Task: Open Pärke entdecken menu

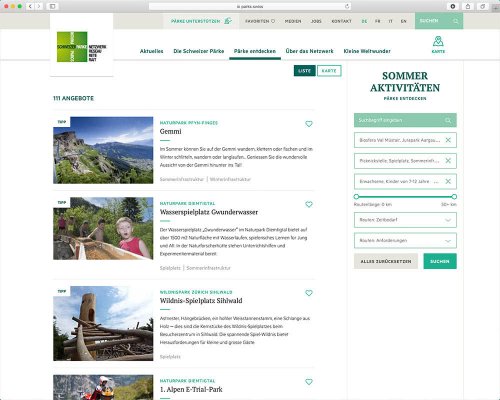Action: (255, 51)
